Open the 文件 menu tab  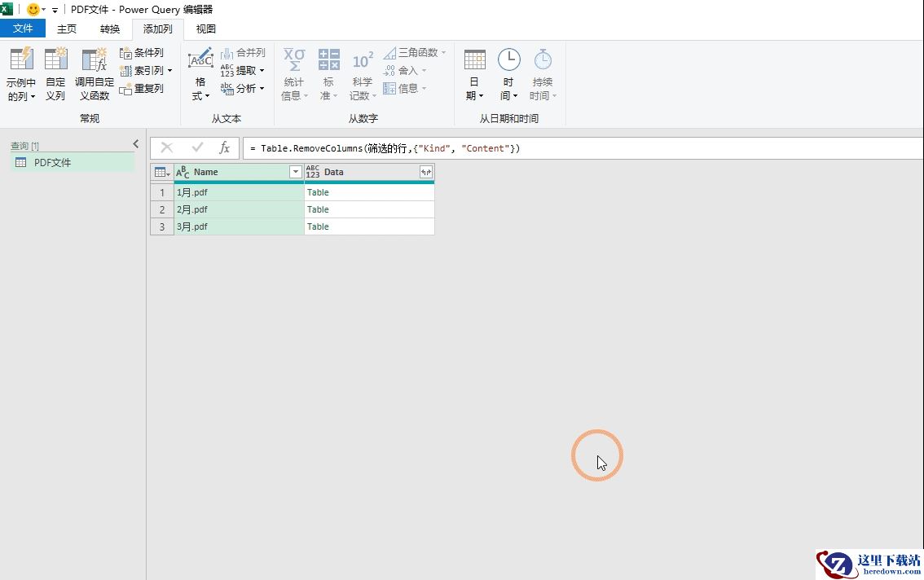(22, 29)
